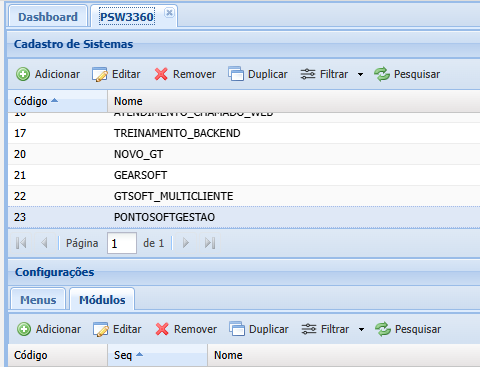The height and width of the screenshot is (367, 480).
Task: Open Filtrar dropdown arrow in Cadastro de Sistemas
Action: [x=360, y=74]
